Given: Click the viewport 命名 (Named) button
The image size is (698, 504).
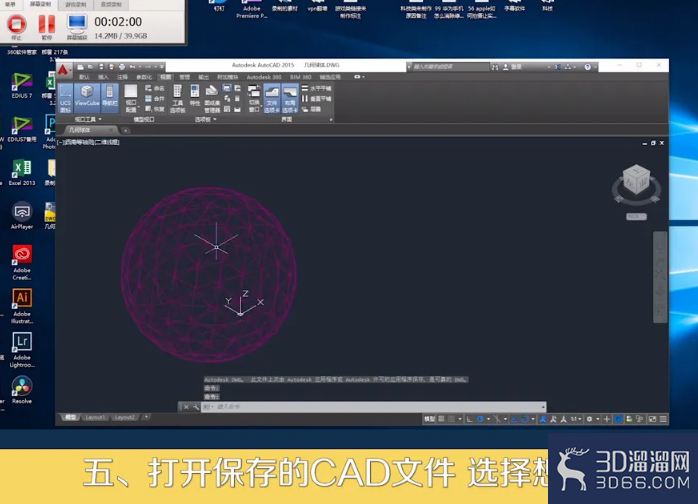Looking at the screenshot, I should (154, 88).
